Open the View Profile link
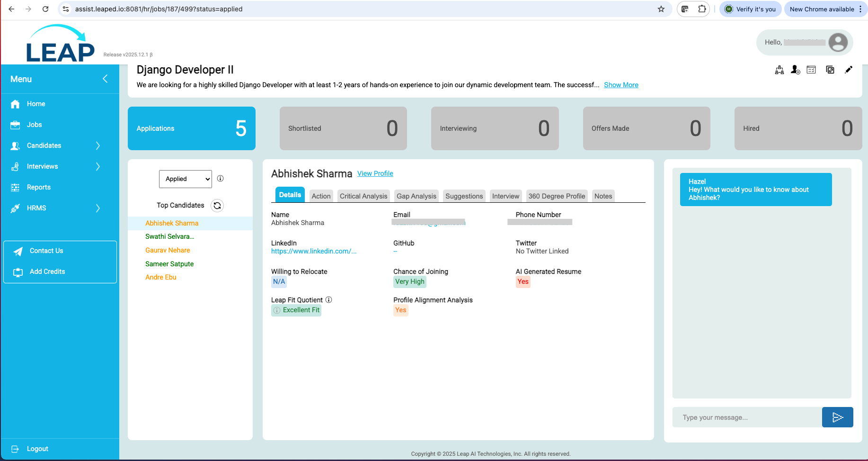 [x=375, y=174]
